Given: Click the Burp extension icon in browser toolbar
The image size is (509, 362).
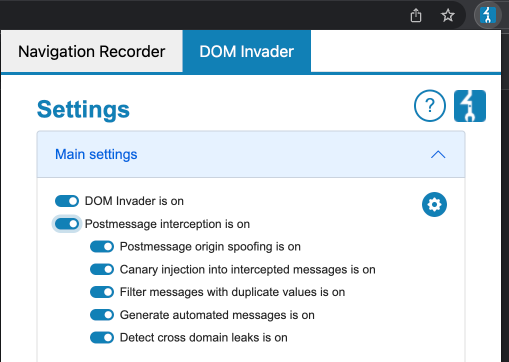Looking at the screenshot, I should (x=488, y=15).
